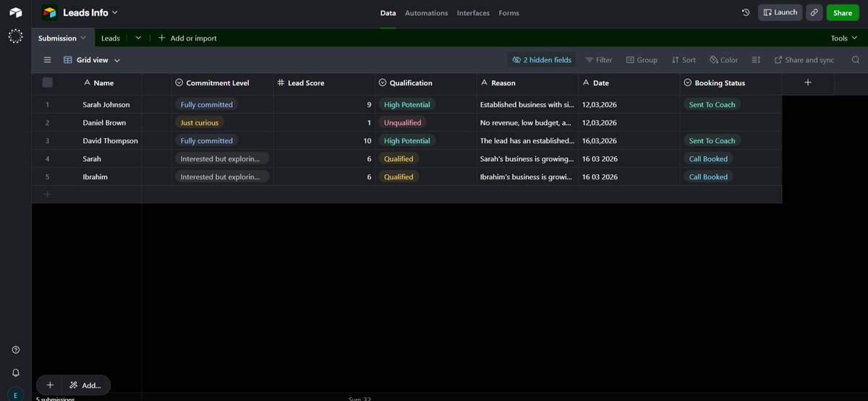868x401 pixels.
Task: Select Ibrahim's 'Interested but explorin...' cell
Action: tap(222, 176)
